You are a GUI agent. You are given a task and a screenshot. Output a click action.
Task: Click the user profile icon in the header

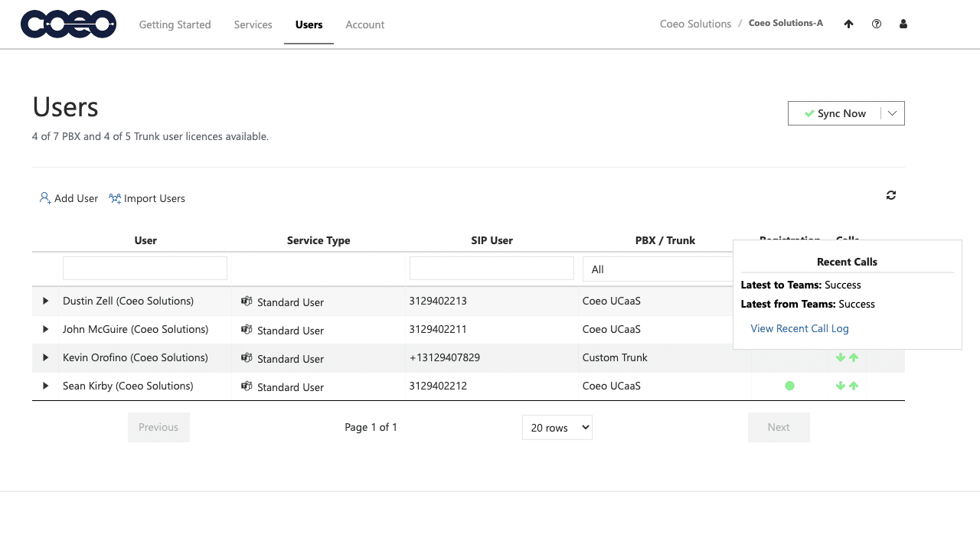[903, 24]
